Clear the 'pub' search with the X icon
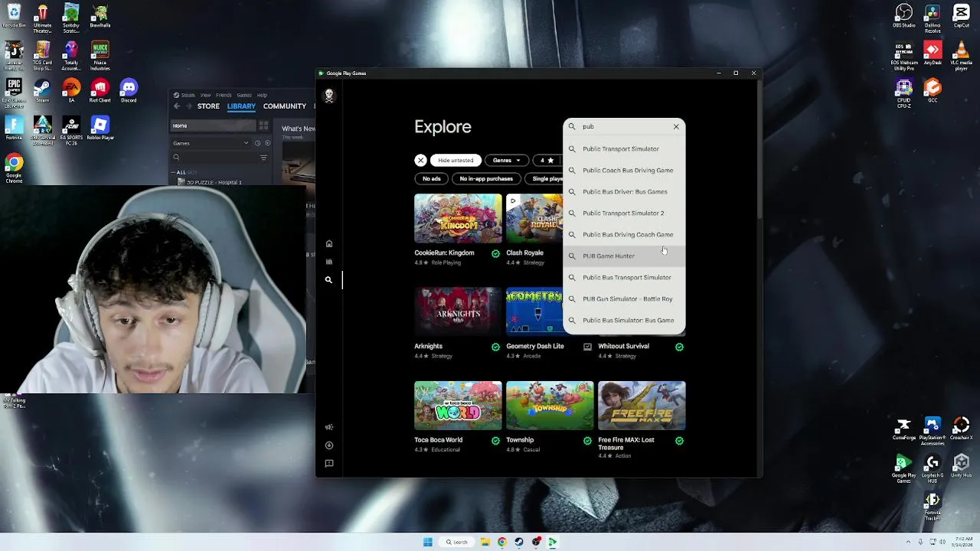Image resolution: width=980 pixels, height=551 pixels. tap(676, 126)
